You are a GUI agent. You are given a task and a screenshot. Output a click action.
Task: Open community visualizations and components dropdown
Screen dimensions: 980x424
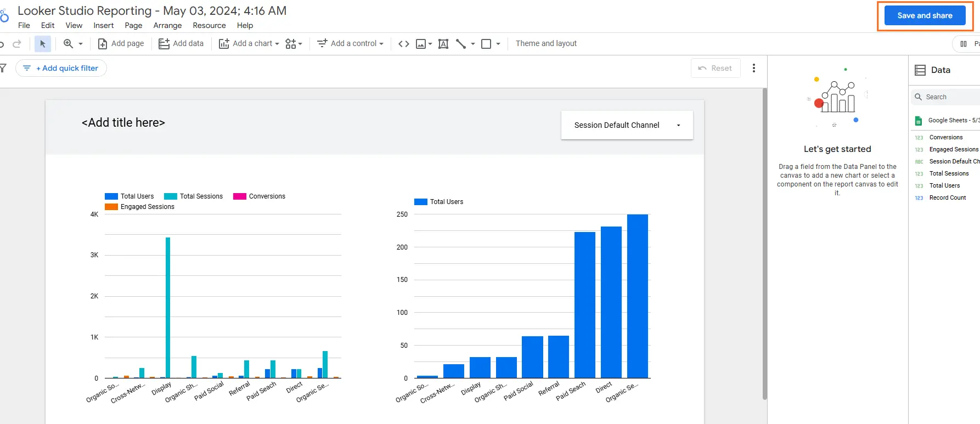294,44
